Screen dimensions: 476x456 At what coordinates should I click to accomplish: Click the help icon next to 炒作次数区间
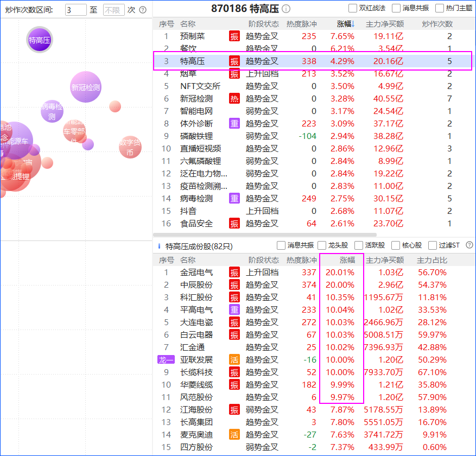[x=143, y=10]
